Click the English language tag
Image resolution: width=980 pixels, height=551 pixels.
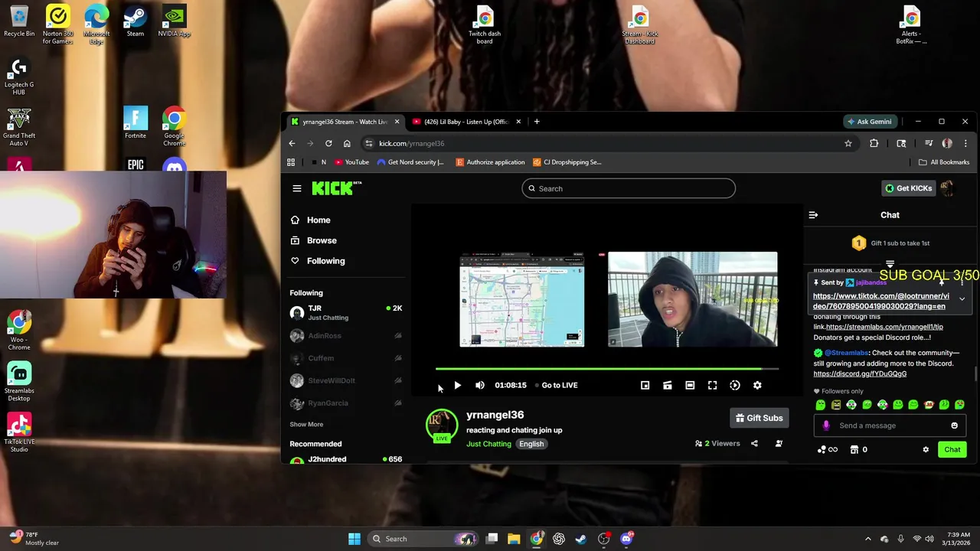[531, 444]
